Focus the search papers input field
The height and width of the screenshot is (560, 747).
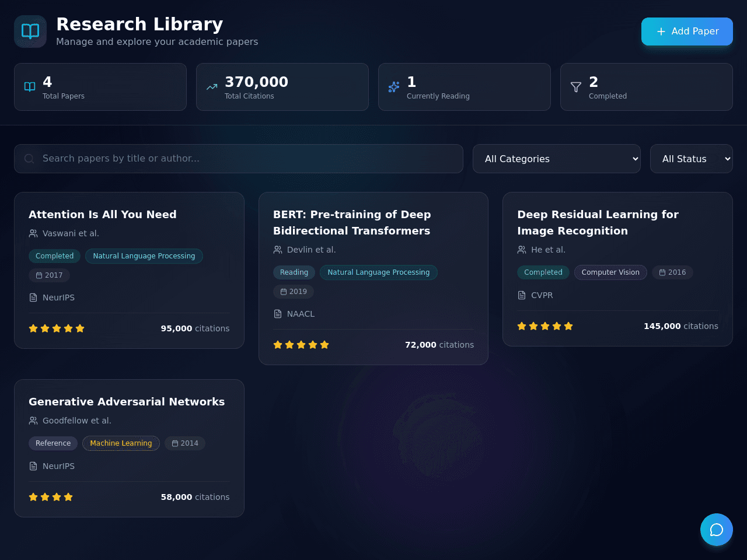coord(239,159)
